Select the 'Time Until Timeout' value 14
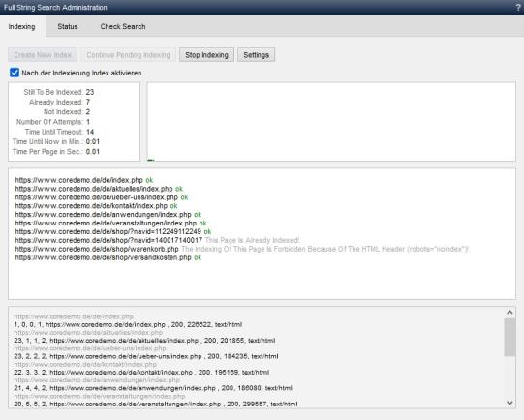The width and height of the screenshot is (524, 420). coord(90,132)
